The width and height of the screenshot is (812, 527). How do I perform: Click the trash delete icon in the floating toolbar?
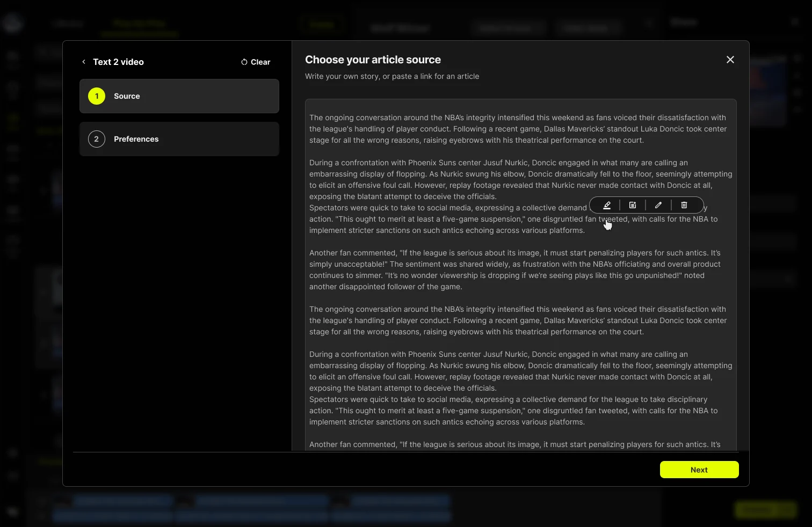[684, 205]
